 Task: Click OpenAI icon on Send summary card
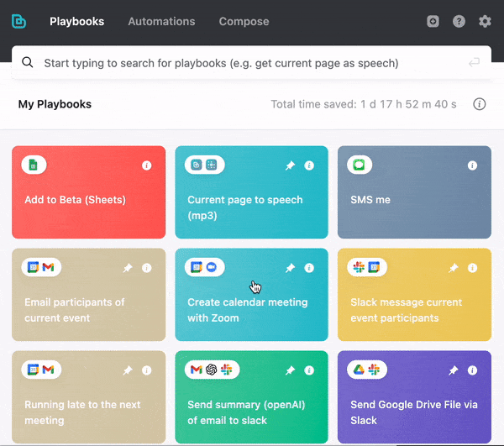pos(211,370)
